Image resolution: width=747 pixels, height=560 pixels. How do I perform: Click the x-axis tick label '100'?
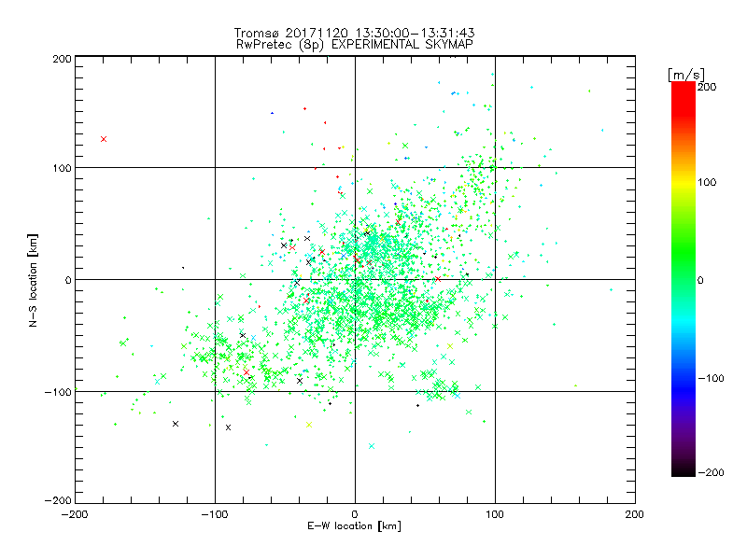click(x=495, y=514)
